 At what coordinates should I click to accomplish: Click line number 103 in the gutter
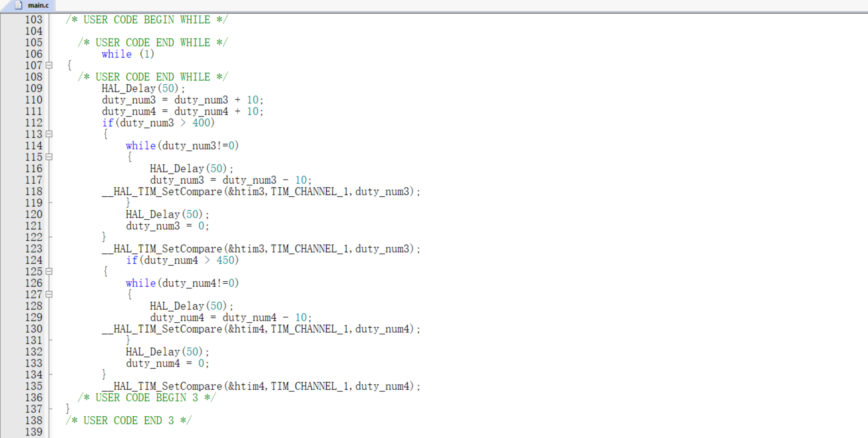point(33,20)
